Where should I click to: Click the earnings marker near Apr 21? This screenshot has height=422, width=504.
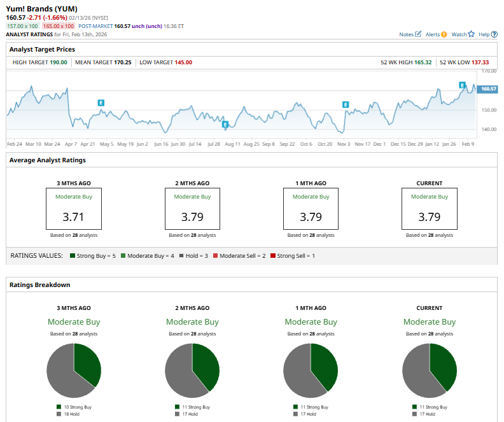click(x=101, y=102)
